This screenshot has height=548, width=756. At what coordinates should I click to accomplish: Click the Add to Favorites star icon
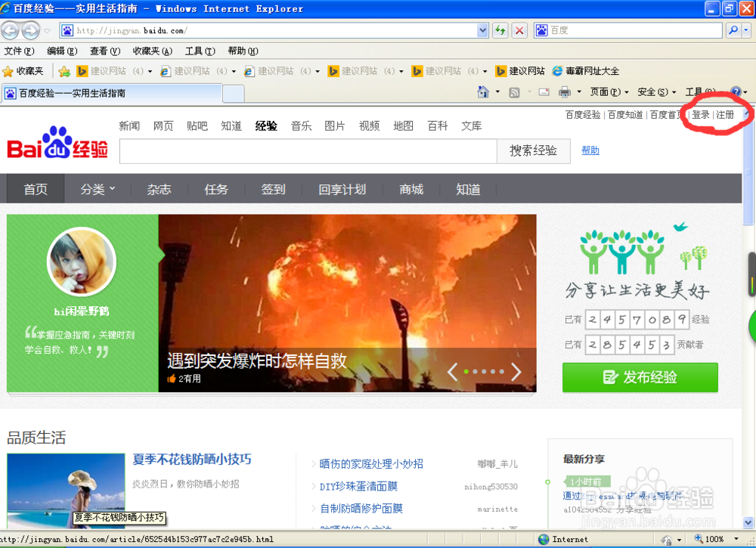tap(64, 71)
